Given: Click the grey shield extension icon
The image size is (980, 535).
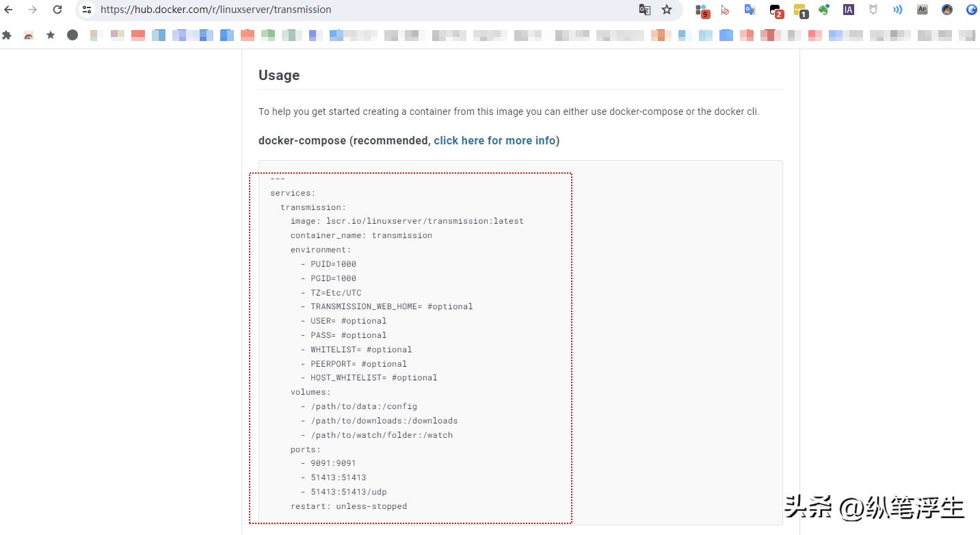Looking at the screenshot, I should coord(873,10).
